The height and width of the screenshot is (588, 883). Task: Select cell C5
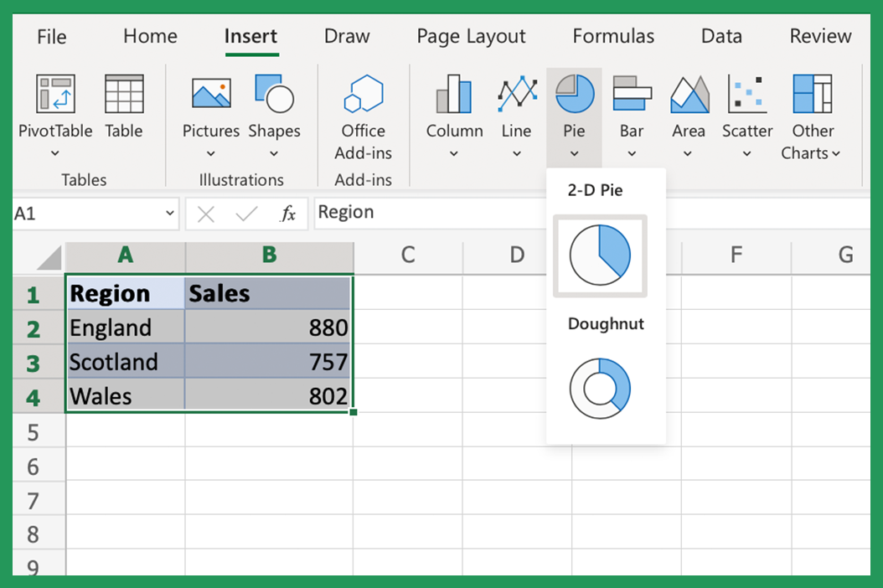pyautogui.click(x=408, y=431)
